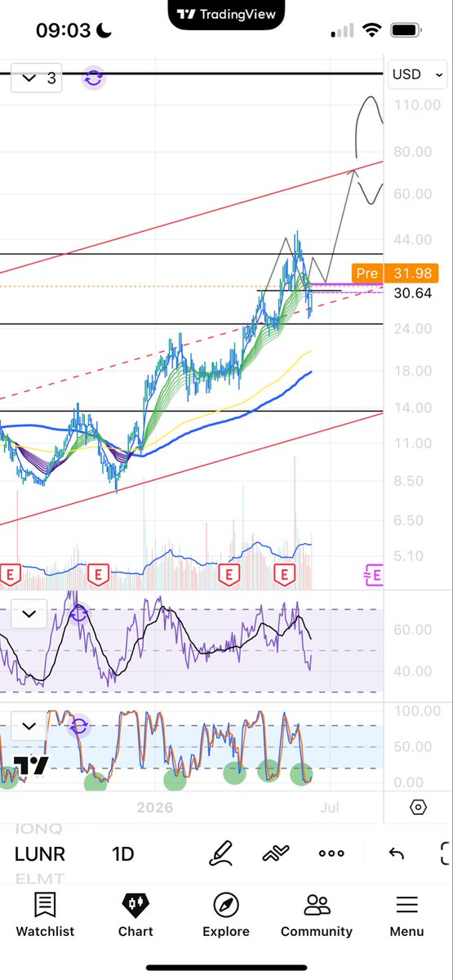Viewport: 453px width, 980px height.
Task: Open the USD currency dropdown
Action: (x=416, y=74)
